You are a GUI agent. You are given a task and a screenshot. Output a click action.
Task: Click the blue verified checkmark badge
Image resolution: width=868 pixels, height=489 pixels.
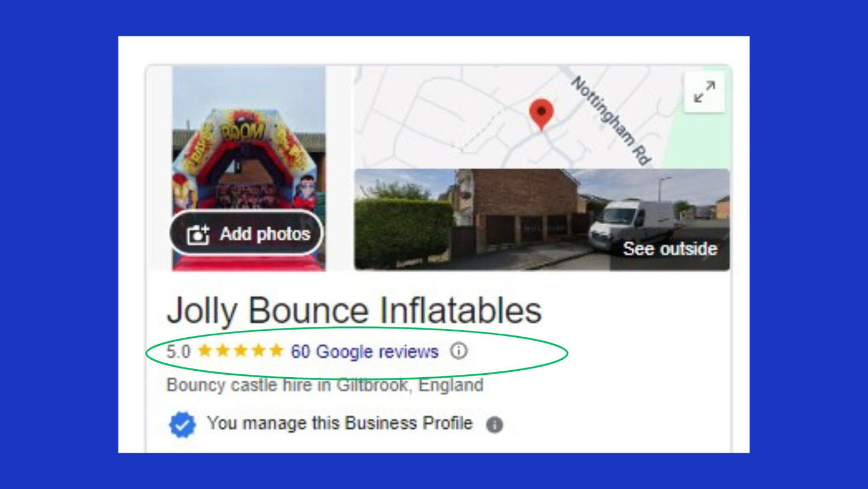pyautogui.click(x=182, y=425)
